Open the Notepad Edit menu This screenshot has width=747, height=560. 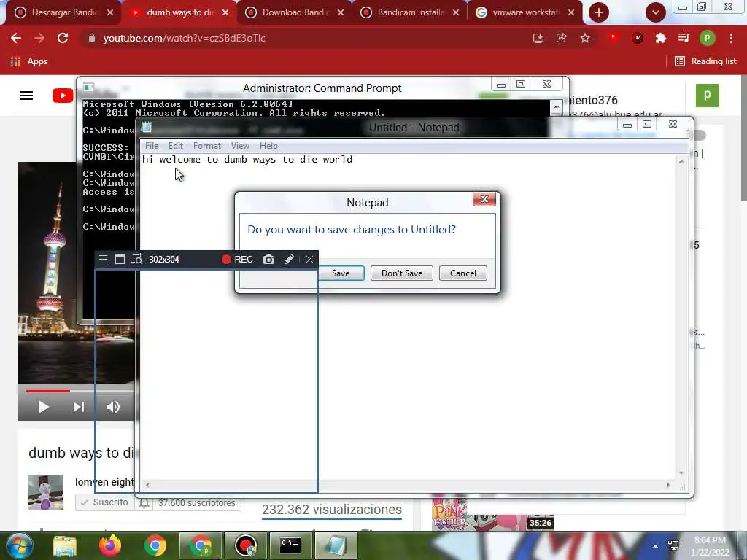pos(176,146)
